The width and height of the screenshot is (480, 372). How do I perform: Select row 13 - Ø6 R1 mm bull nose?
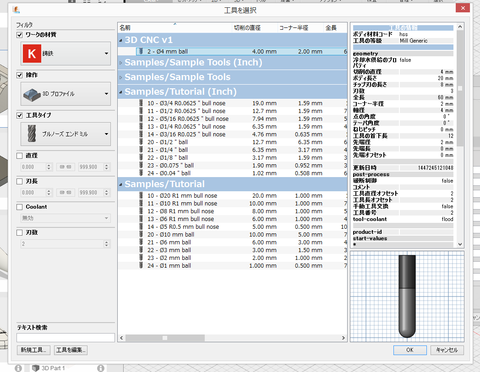pyautogui.click(x=233, y=219)
